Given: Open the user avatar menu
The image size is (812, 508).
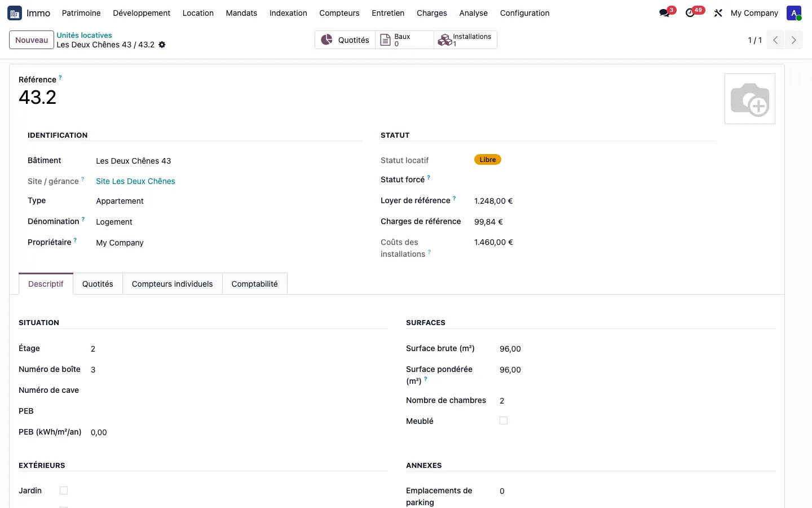Looking at the screenshot, I should click(794, 13).
